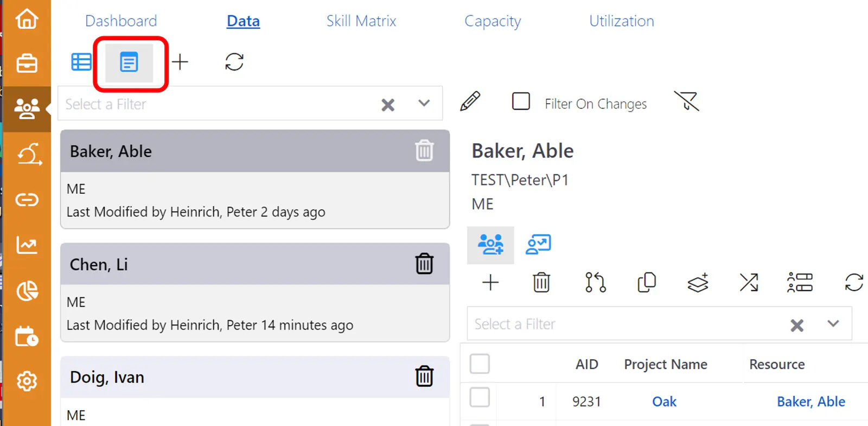
Task: Click the home icon in the sidebar
Action: (x=27, y=18)
